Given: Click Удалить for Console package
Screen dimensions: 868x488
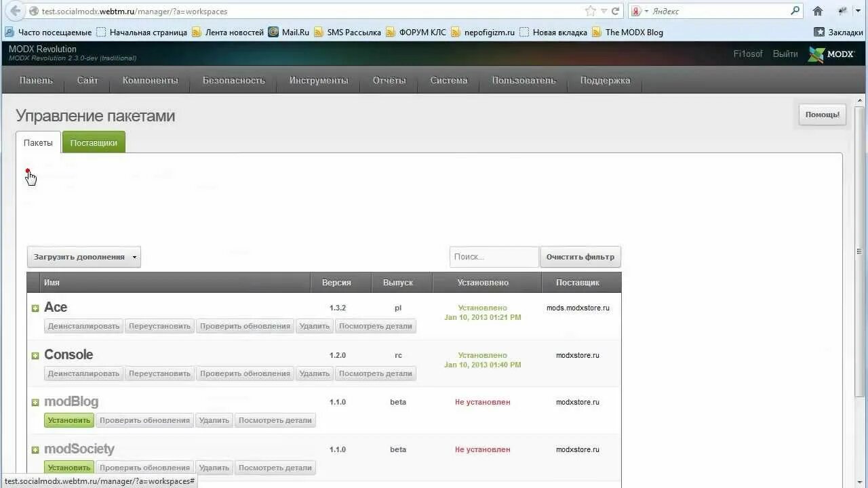Looking at the screenshot, I should (315, 373).
